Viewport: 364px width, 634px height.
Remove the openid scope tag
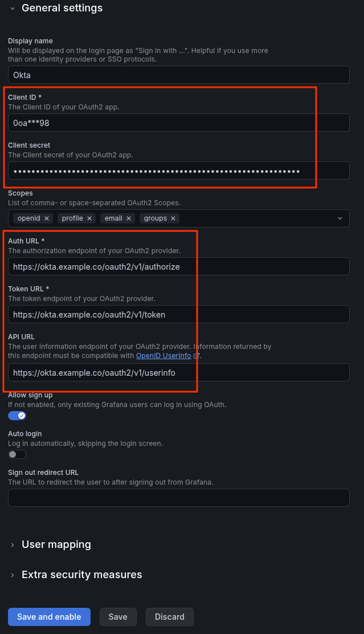coord(47,218)
